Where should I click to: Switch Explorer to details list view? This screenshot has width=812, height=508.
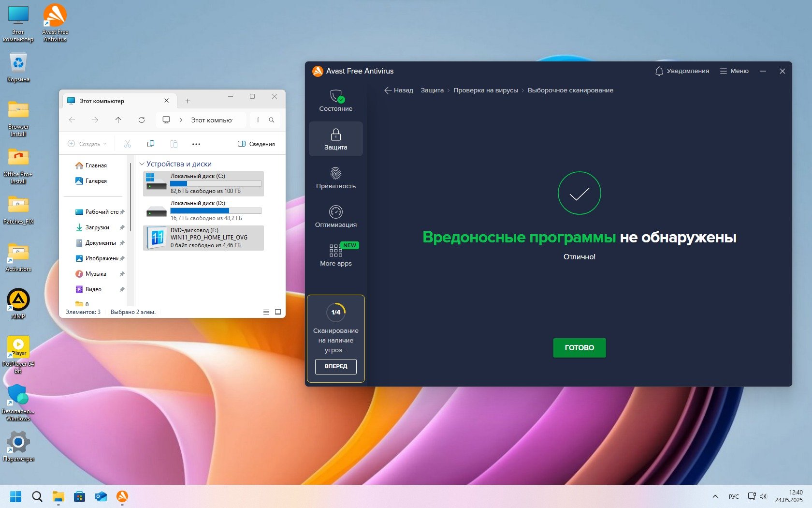(x=266, y=312)
